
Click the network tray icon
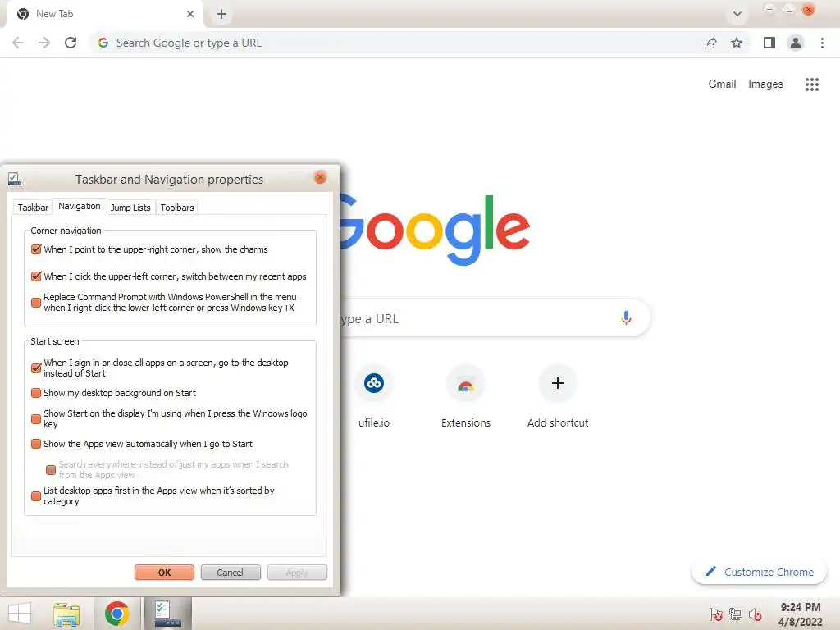point(736,614)
